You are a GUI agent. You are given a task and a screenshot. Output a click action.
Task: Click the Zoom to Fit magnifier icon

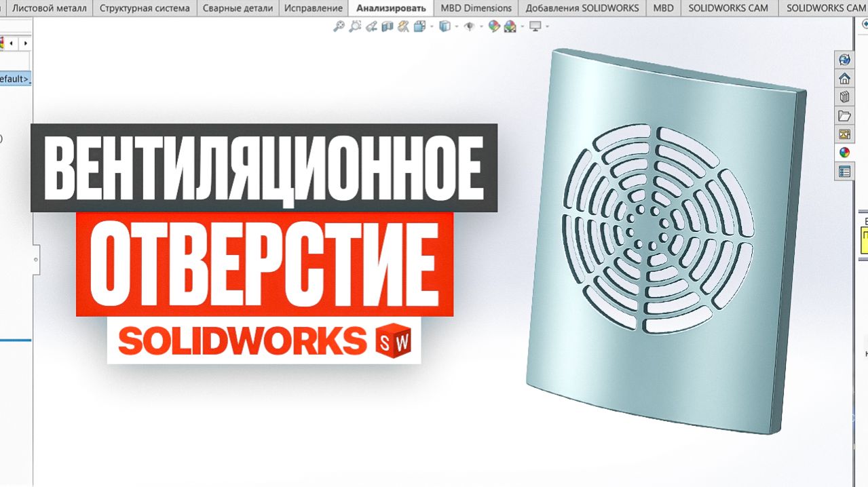click(x=339, y=26)
